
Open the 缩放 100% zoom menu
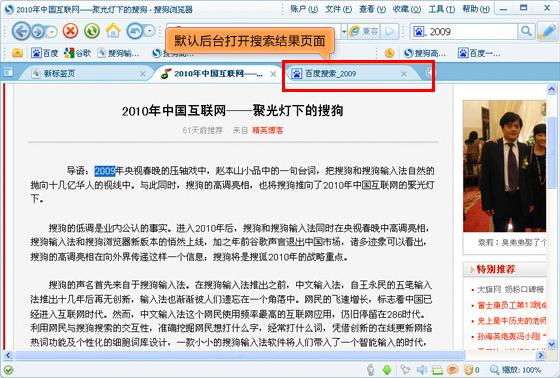515,370
